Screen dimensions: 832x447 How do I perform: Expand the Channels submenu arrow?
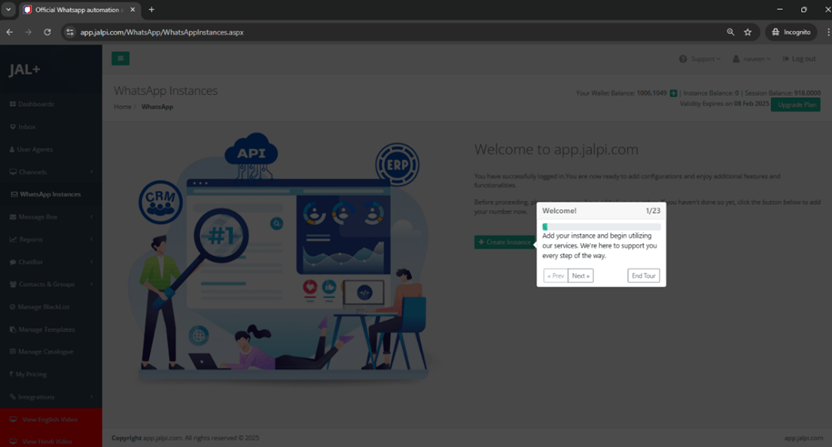(x=92, y=172)
